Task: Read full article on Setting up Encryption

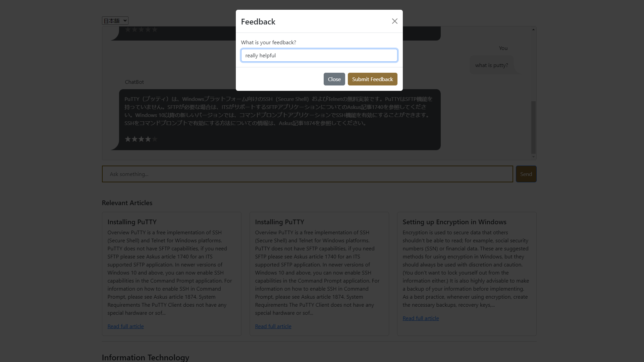Action: [421, 318]
